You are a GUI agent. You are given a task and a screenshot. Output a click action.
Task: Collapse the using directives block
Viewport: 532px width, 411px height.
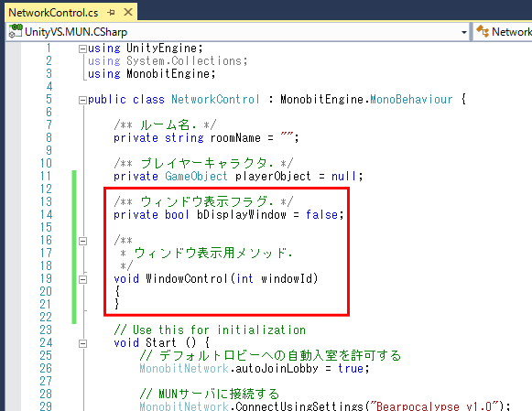(82, 49)
